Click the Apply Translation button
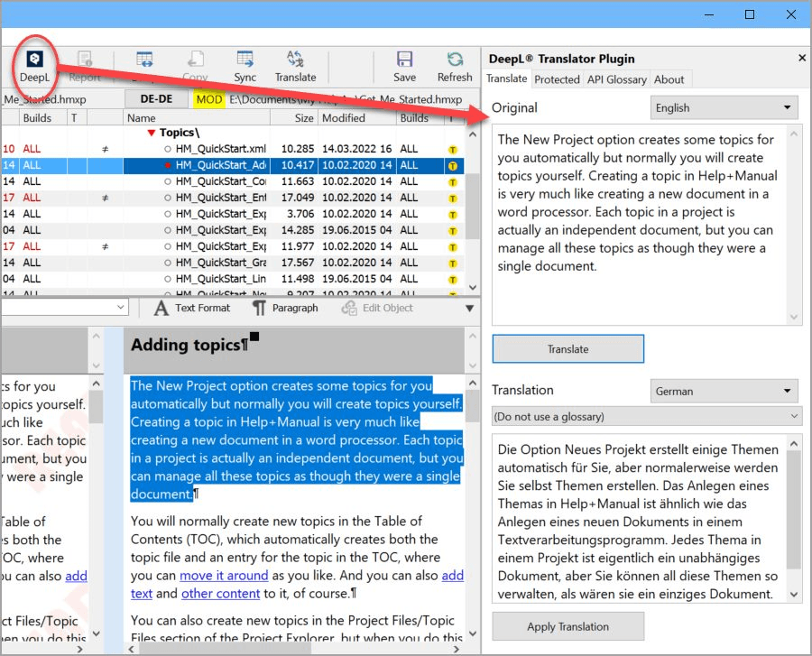Image resolution: width=812 pixels, height=656 pixels. pos(568,626)
